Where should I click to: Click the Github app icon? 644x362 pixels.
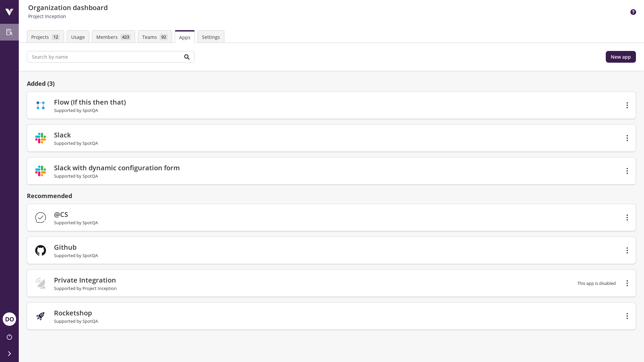(40, 250)
